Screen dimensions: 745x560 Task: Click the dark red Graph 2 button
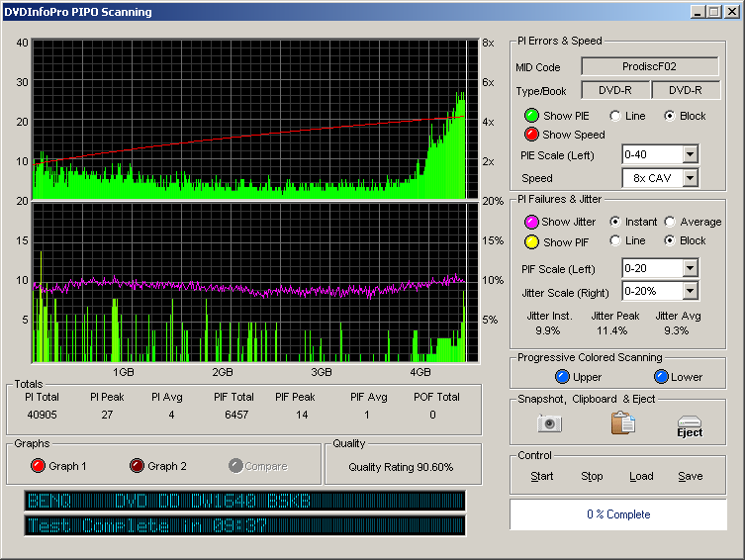tap(137, 466)
